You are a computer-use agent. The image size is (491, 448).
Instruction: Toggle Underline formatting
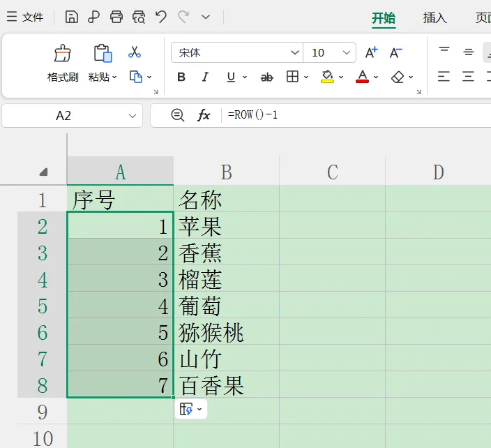click(231, 77)
